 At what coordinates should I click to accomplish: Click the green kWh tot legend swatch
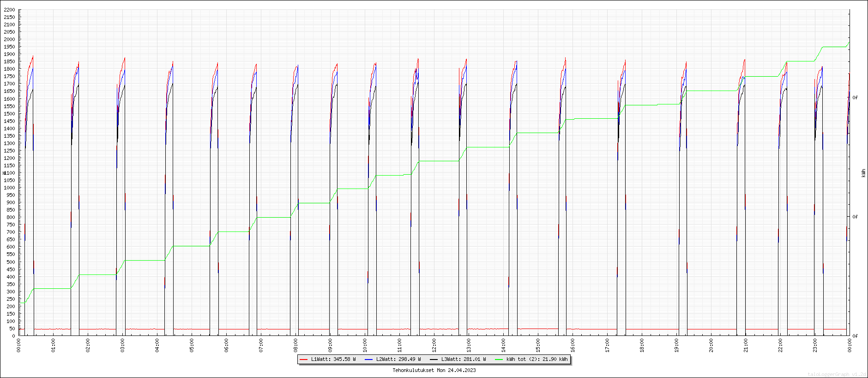coord(499,359)
